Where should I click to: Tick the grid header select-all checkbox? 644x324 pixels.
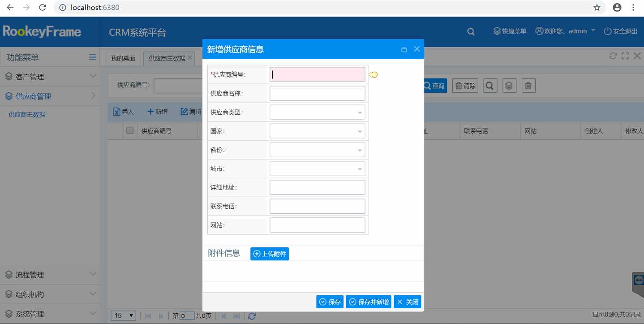[130, 131]
